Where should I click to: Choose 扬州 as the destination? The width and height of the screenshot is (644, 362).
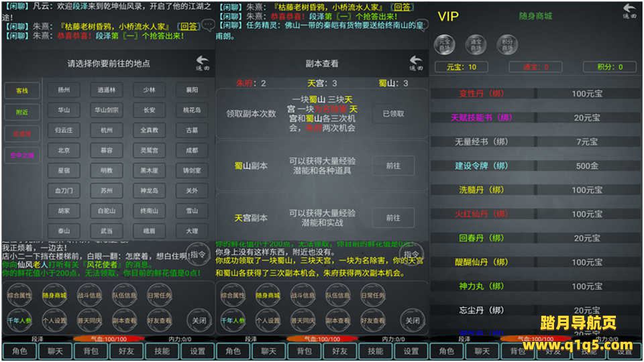pyautogui.click(x=64, y=90)
